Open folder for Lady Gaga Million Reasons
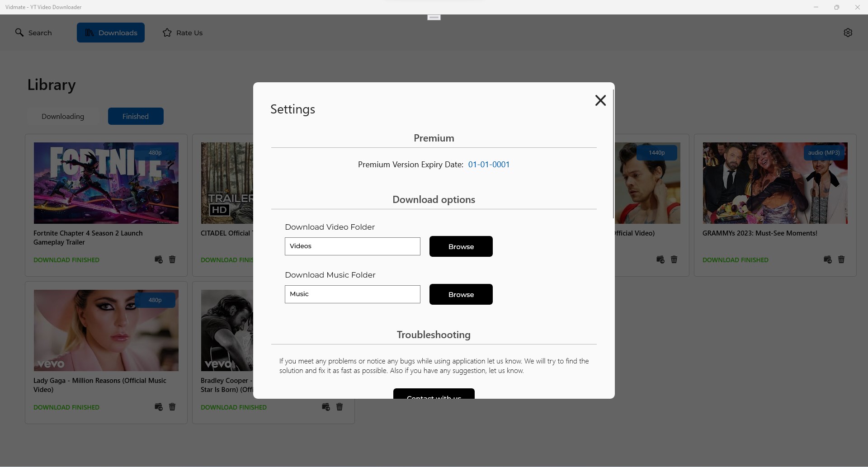The width and height of the screenshot is (868, 467). click(159, 407)
